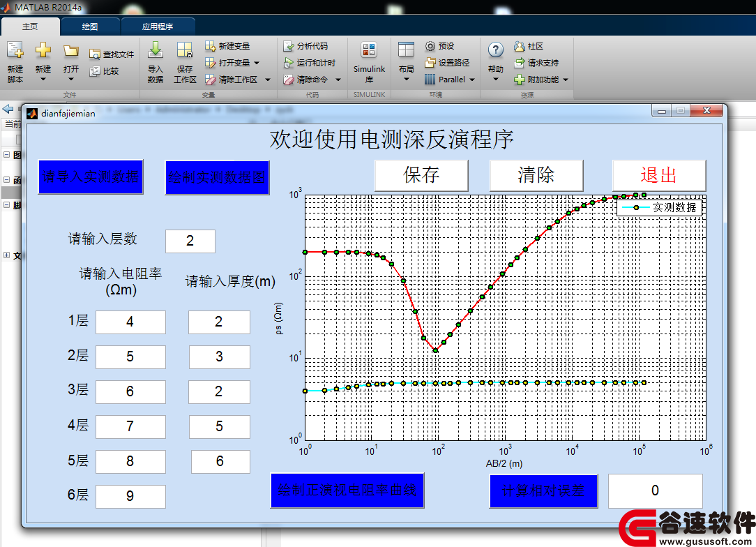Click the relative error result field showing 0

click(x=656, y=491)
